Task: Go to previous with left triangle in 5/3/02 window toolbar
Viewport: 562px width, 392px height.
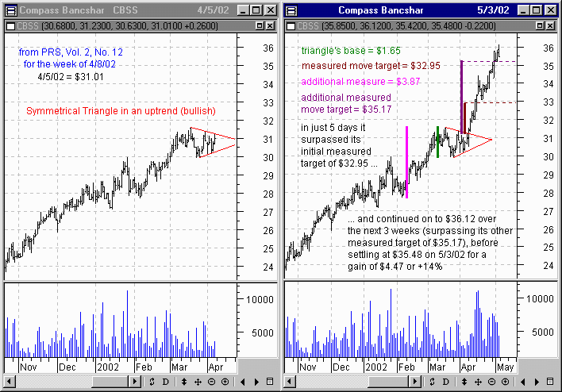Action: [x=523, y=382]
